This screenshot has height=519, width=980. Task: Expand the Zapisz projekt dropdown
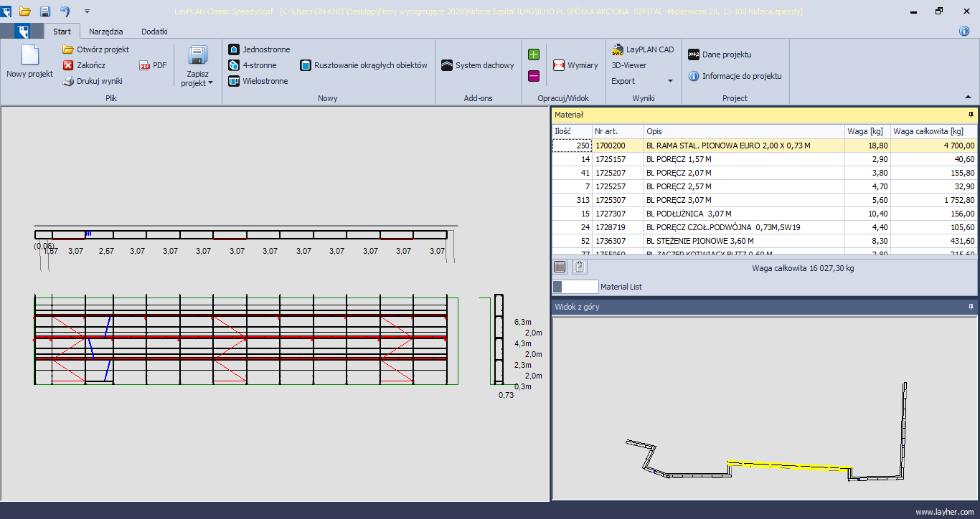[x=197, y=83]
